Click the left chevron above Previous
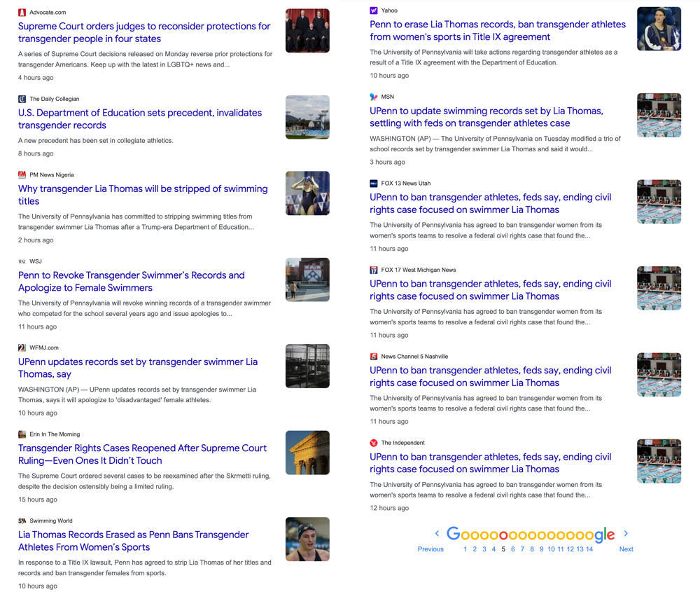700x592 pixels. pos(437,533)
